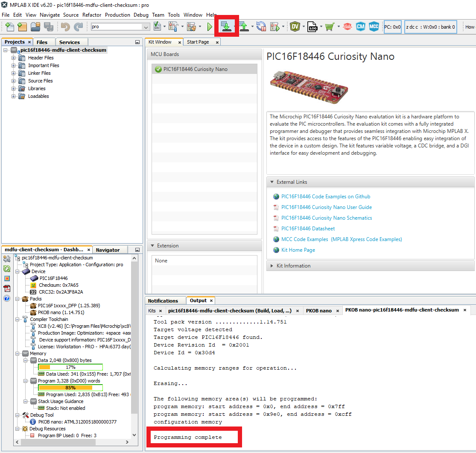Click the shopping cart toolbar icon
The image size is (476, 453).
(x=330, y=27)
